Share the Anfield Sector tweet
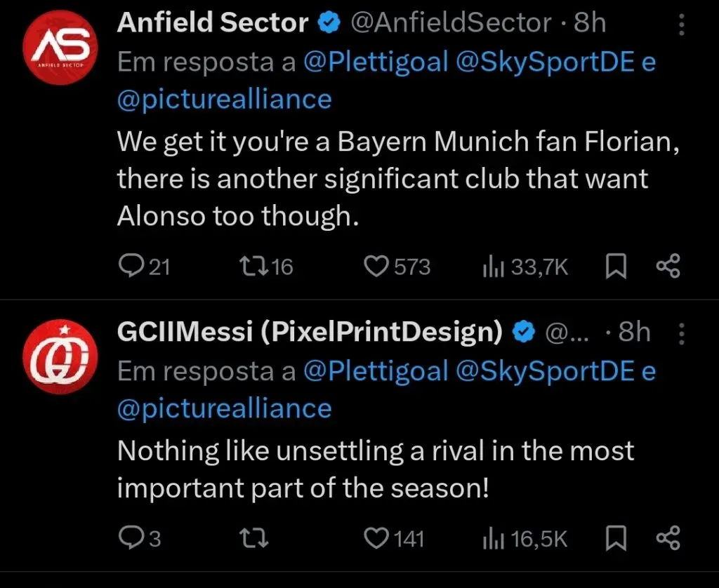719x588 pixels. click(x=668, y=267)
